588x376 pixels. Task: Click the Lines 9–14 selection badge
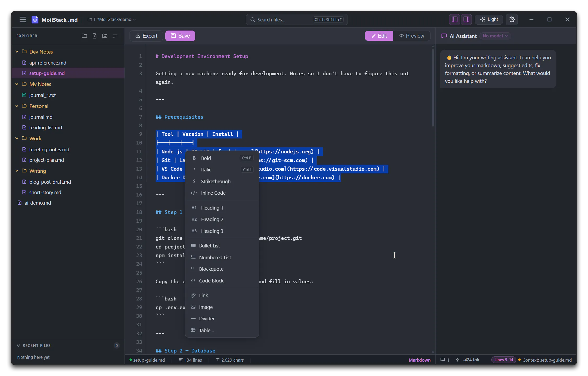tap(504, 360)
